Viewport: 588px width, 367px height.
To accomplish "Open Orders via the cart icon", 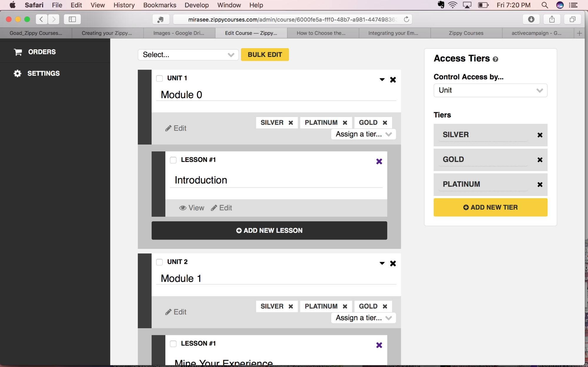I will click(18, 52).
